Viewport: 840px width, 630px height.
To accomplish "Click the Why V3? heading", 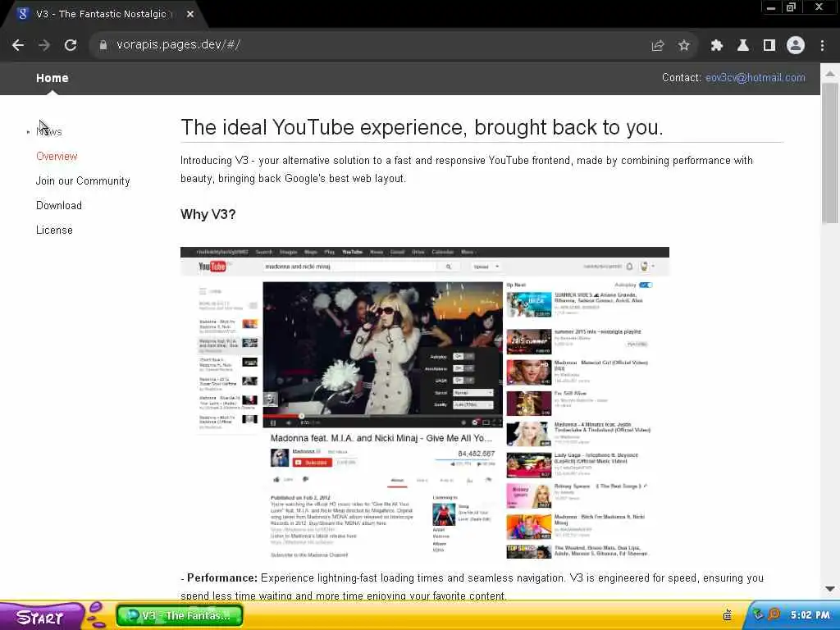I will pyautogui.click(x=208, y=214).
